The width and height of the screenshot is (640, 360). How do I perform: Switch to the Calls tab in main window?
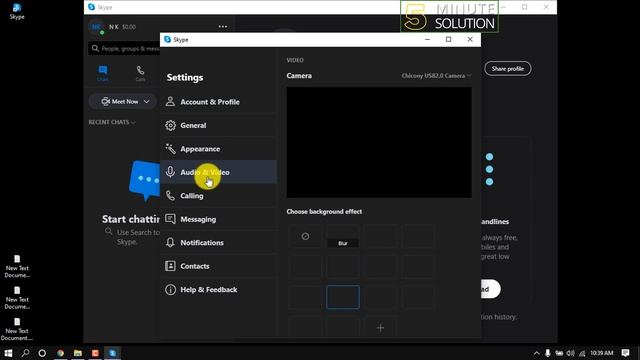pyautogui.click(x=140, y=73)
